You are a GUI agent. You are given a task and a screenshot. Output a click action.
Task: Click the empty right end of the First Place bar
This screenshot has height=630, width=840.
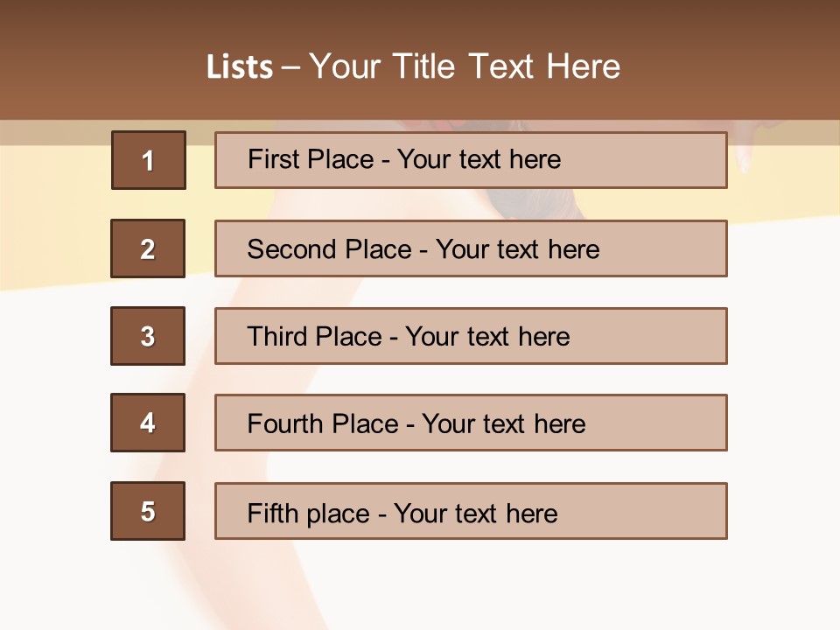(x=665, y=160)
